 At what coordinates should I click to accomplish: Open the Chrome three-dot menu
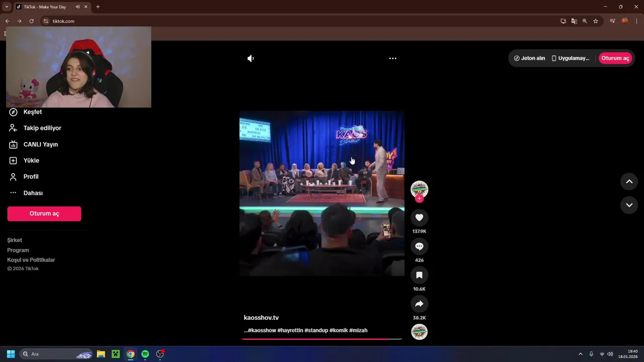click(636, 21)
